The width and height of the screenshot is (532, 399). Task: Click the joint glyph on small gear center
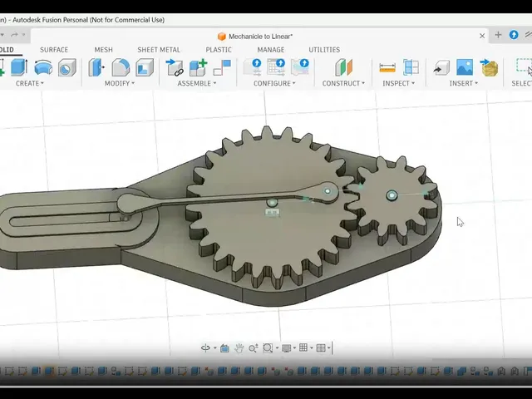tap(392, 195)
